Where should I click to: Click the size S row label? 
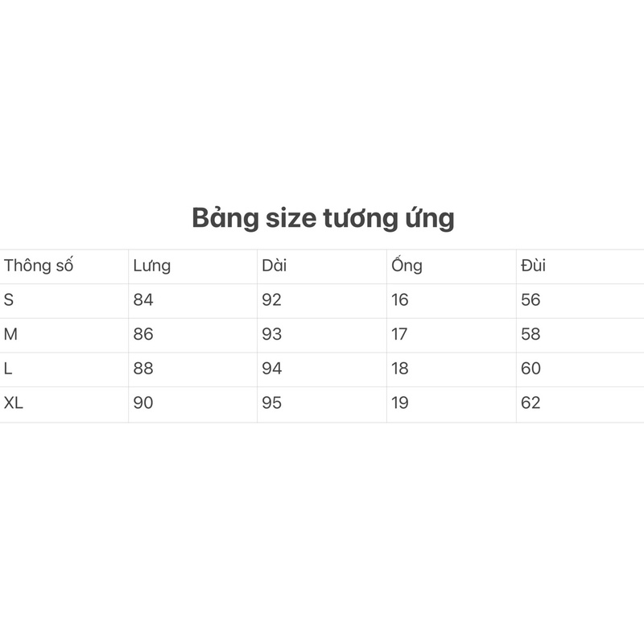tap(9, 300)
